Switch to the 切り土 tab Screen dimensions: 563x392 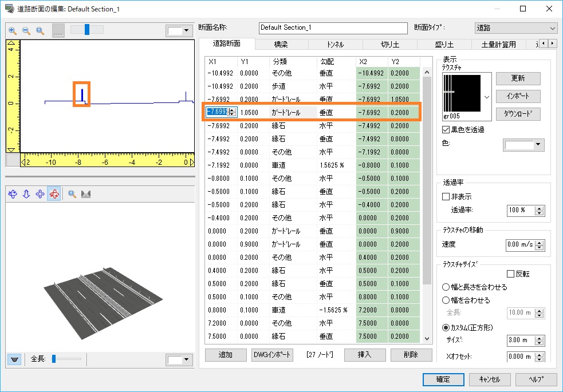tap(390, 44)
